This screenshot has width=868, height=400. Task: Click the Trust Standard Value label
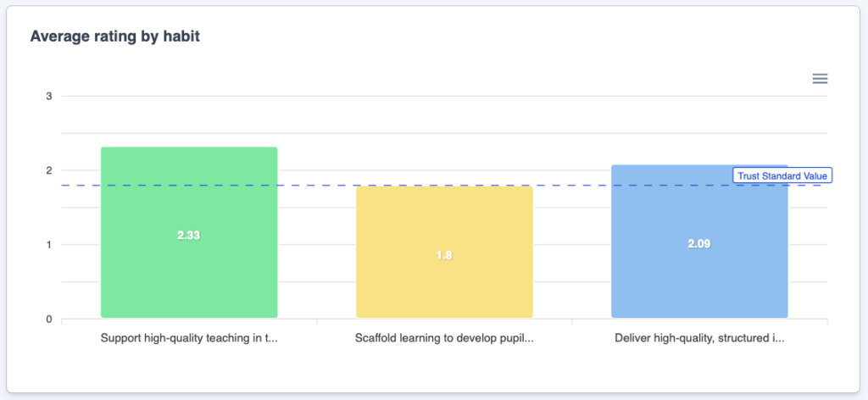point(783,176)
